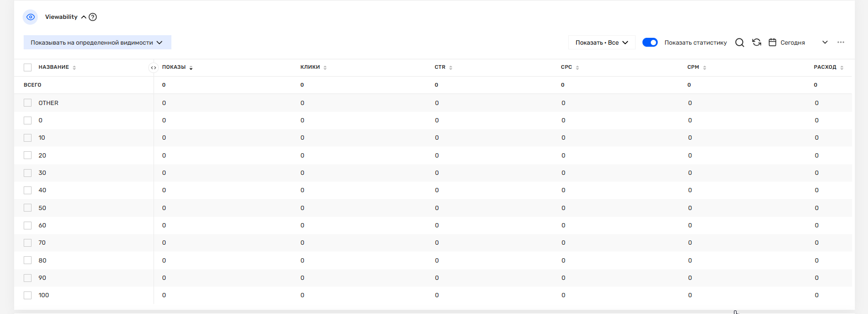Open the Показывать на определенной видимости dropdown

(97, 43)
